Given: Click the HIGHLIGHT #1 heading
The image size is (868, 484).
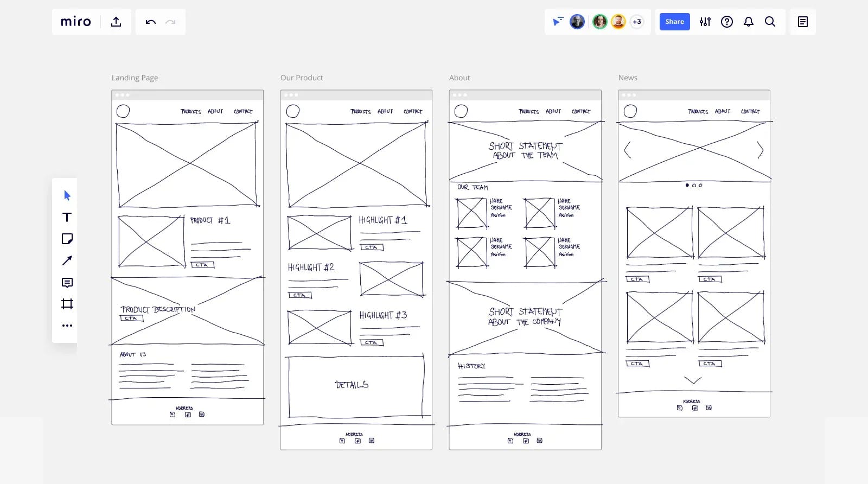Looking at the screenshot, I should pos(383,220).
